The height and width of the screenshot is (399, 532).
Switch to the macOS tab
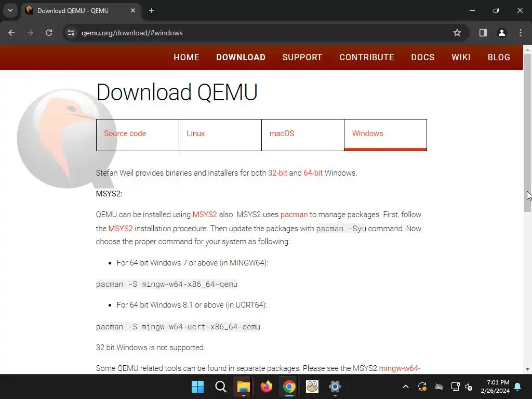tap(303, 135)
